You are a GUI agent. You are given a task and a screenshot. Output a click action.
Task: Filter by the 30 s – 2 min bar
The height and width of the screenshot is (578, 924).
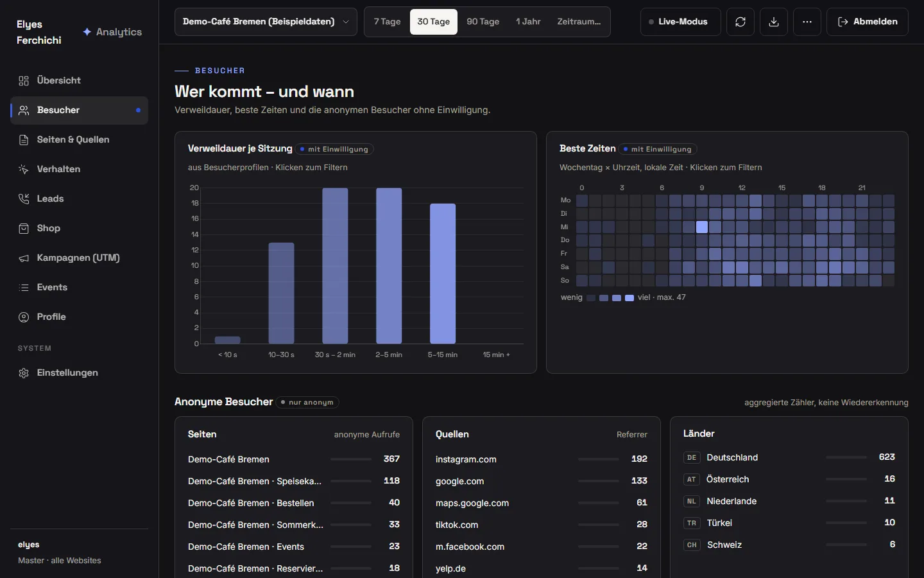335,266
